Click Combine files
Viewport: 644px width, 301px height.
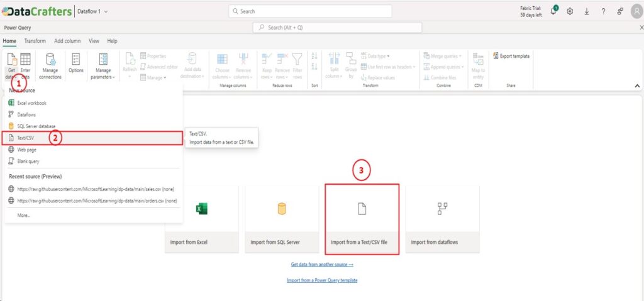(x=440, y=78)
